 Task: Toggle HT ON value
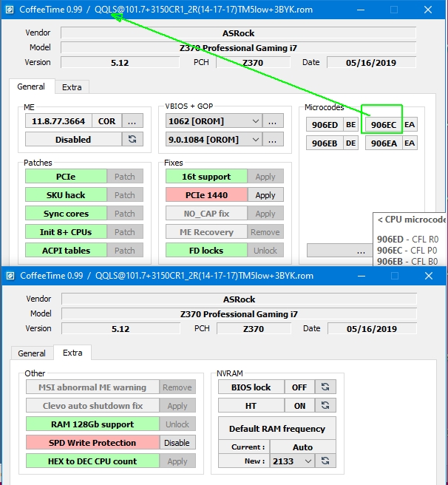[299, 405]
